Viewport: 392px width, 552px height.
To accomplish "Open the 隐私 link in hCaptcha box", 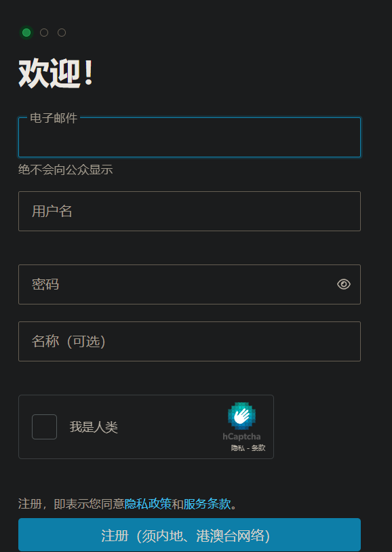I will [x=238, y=448].
